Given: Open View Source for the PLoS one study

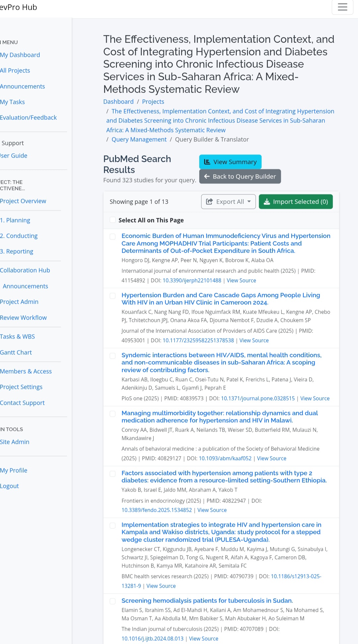Looking at the screenshot, I should tap(315, 399).
